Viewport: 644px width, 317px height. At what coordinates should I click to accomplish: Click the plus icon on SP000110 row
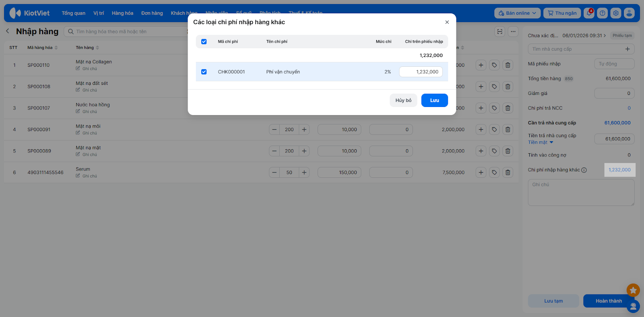481,65
